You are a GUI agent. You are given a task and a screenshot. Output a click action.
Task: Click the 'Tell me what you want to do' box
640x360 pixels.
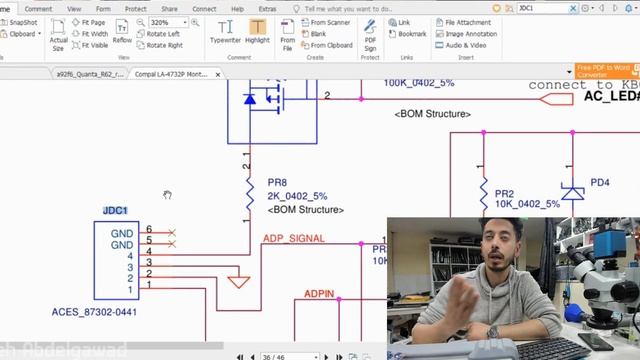coord(343,9)
